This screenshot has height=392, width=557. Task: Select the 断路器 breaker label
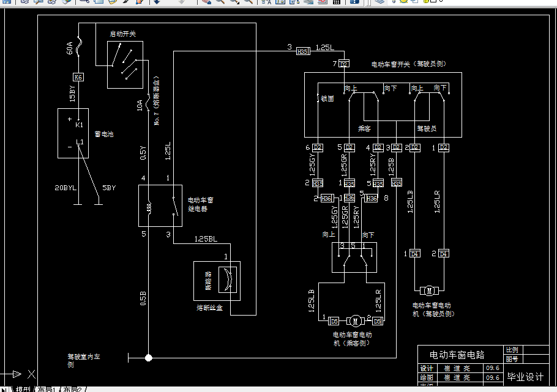[x=208, y=281]
